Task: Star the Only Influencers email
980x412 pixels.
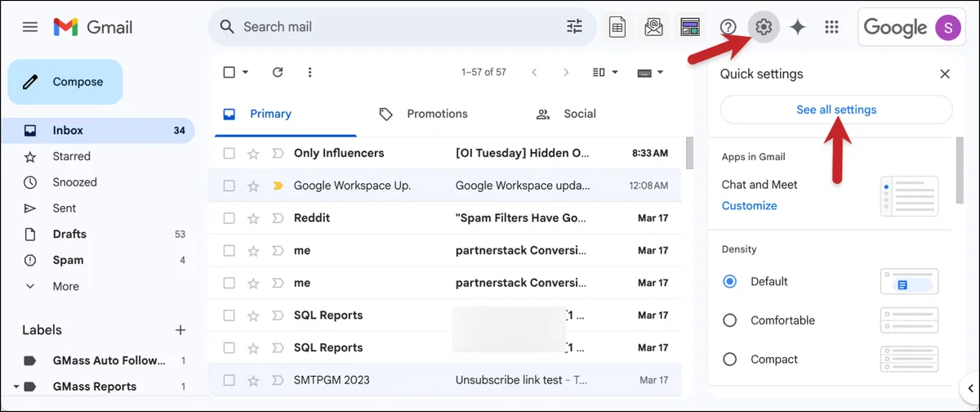Action: [x=253, y=153]
